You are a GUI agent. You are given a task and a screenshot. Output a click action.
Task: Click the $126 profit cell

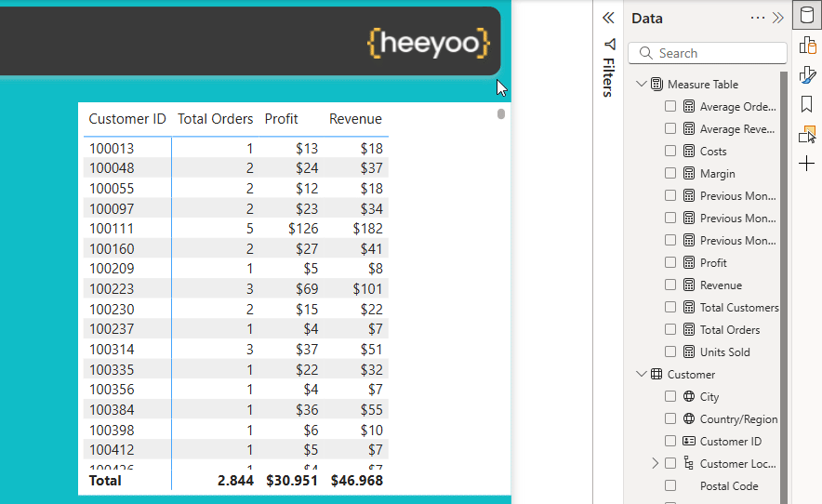(x=303, y=229)
